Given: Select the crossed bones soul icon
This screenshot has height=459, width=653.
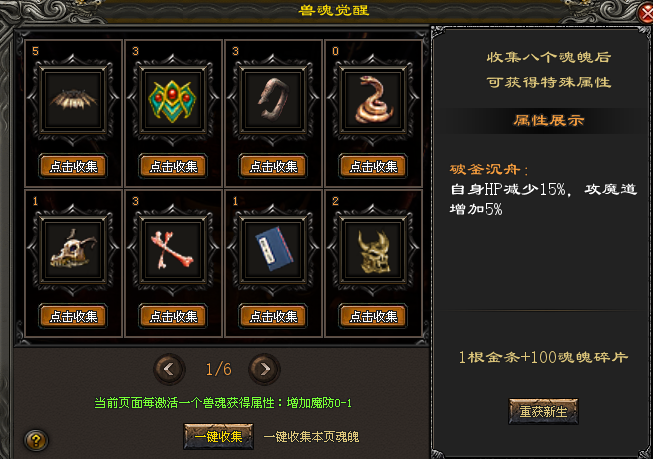Looking at the screenshot, I should 173,250.
